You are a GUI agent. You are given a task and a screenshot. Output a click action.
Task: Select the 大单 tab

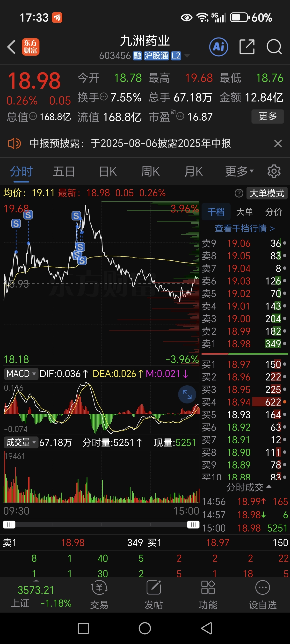tap(245, 212)
